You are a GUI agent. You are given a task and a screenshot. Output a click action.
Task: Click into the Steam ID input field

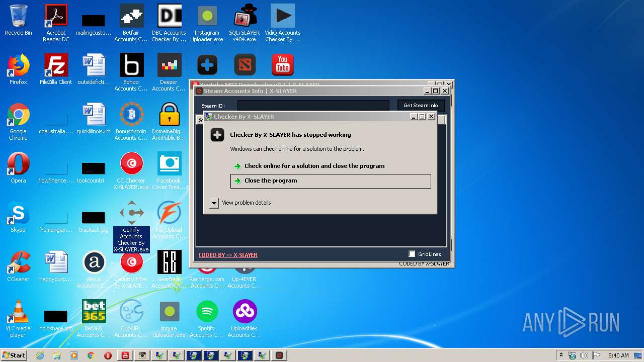coord(313,106)
